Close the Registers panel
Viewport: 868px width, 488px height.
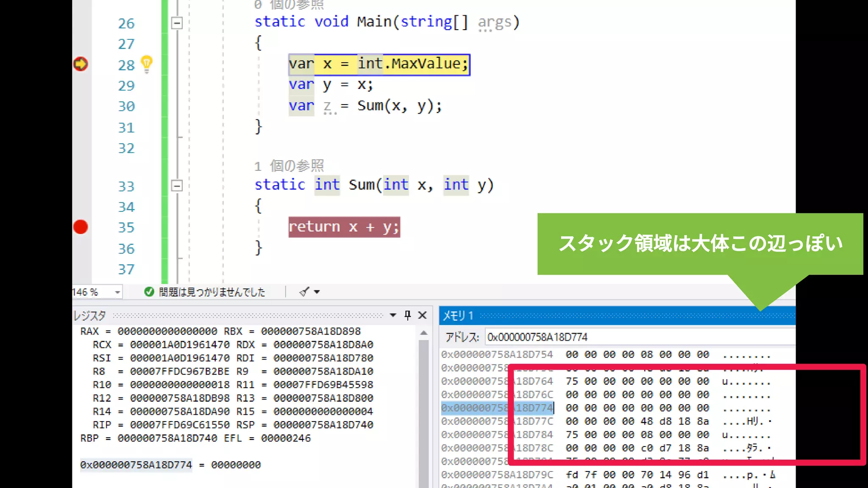pyautogui.click(x=422, y=315)
